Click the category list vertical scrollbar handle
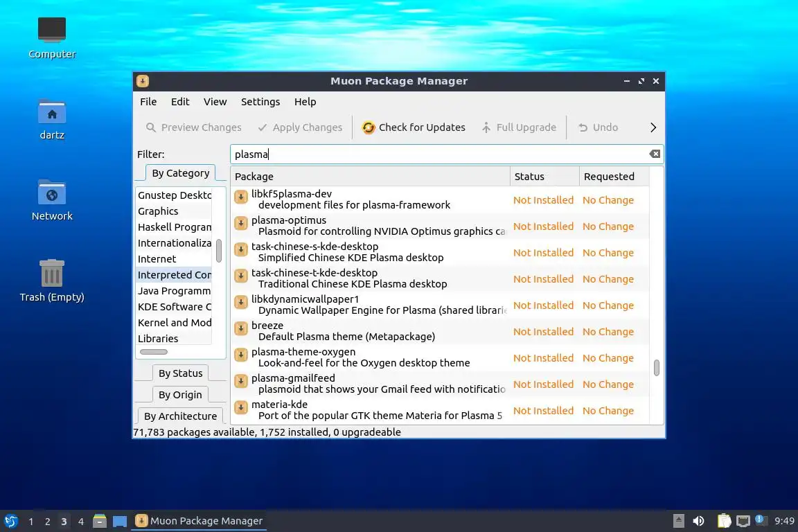The image size is (798, 532). (219, 251)
